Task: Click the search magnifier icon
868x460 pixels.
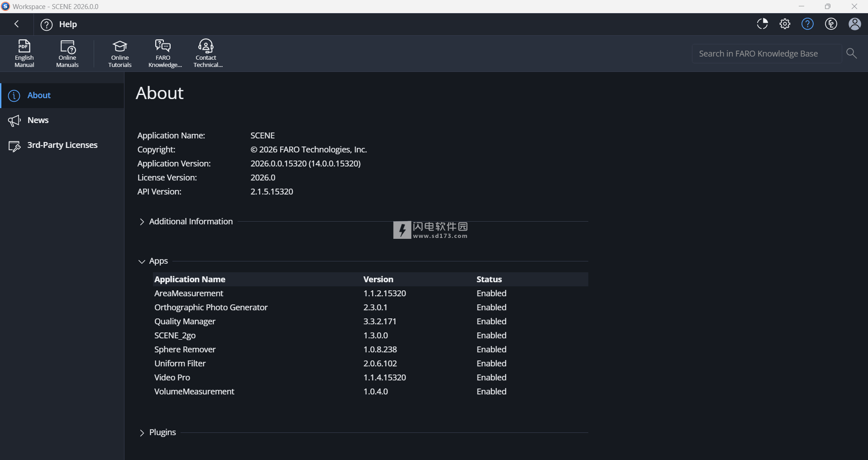Action: coord(851,53)
